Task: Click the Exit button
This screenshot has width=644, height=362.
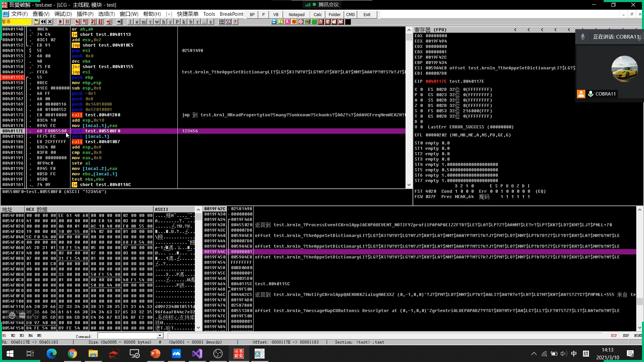Action: [367, 14]
